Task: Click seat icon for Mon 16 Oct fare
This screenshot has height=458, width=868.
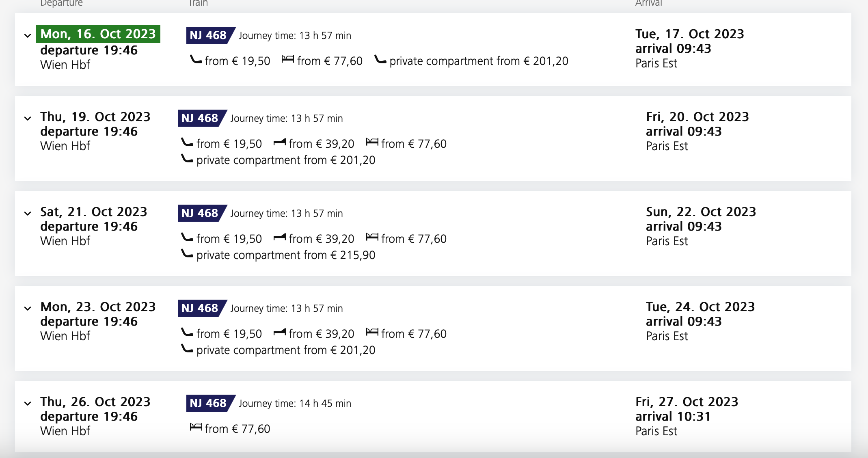Action: click(196, 60)
